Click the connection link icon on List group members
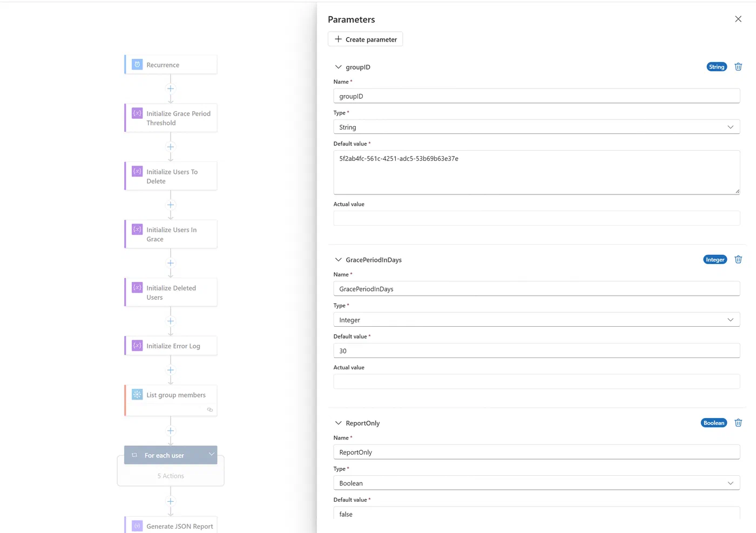The image size is (756, 533). click(210, 410)
